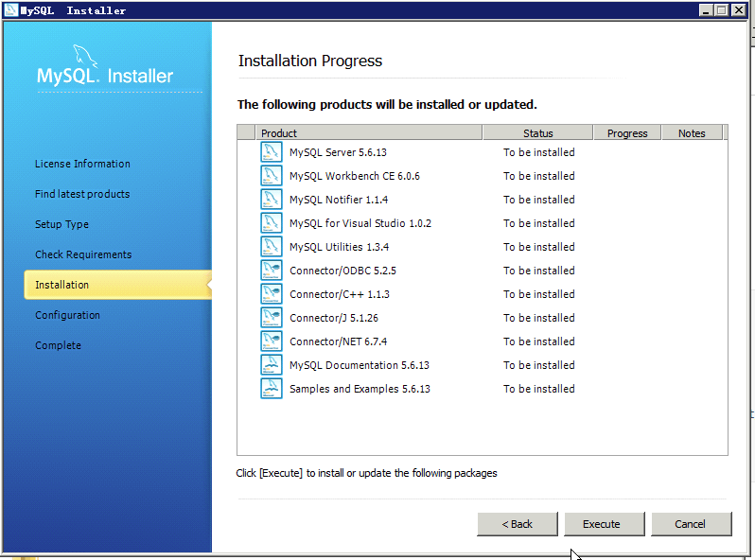Select Samples and Examples 5.6.13 row
The height and width of the screenshot is (560, 755).
coord(482,388)
